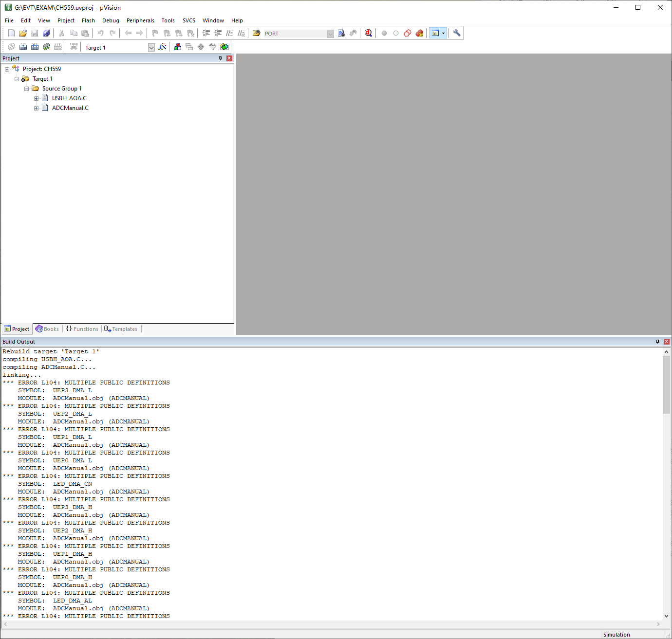Click the Indent selection icon

[206, 33]
